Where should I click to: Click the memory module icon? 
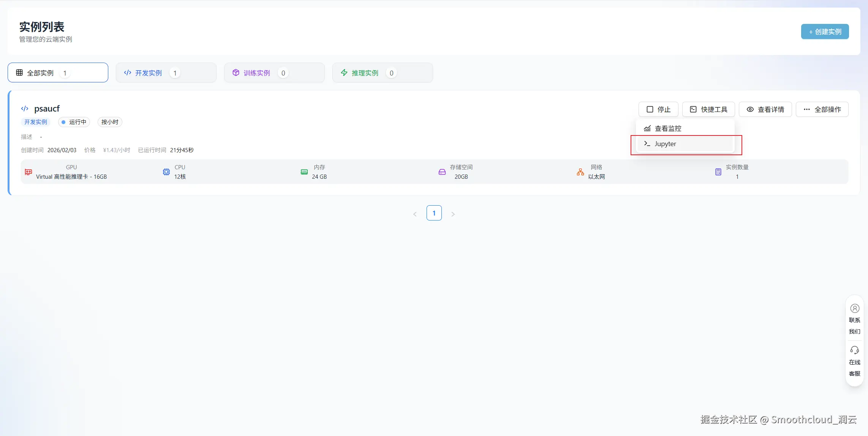click(304, 172)
